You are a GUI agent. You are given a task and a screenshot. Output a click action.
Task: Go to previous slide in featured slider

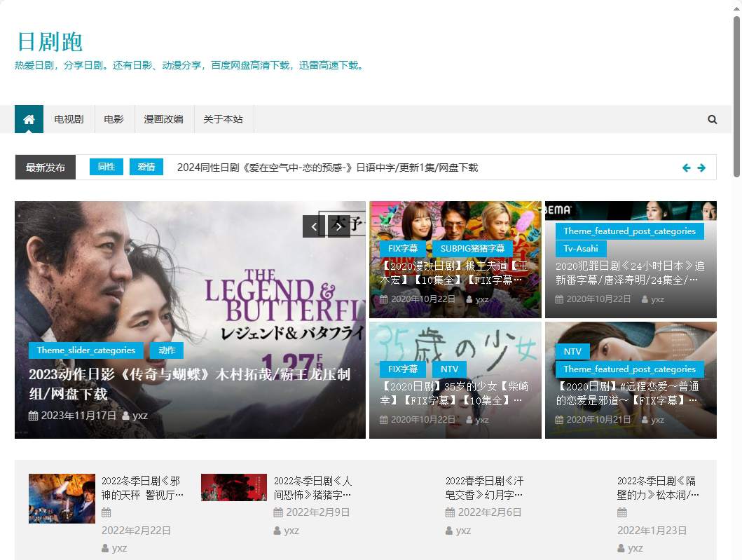(314, 227)
